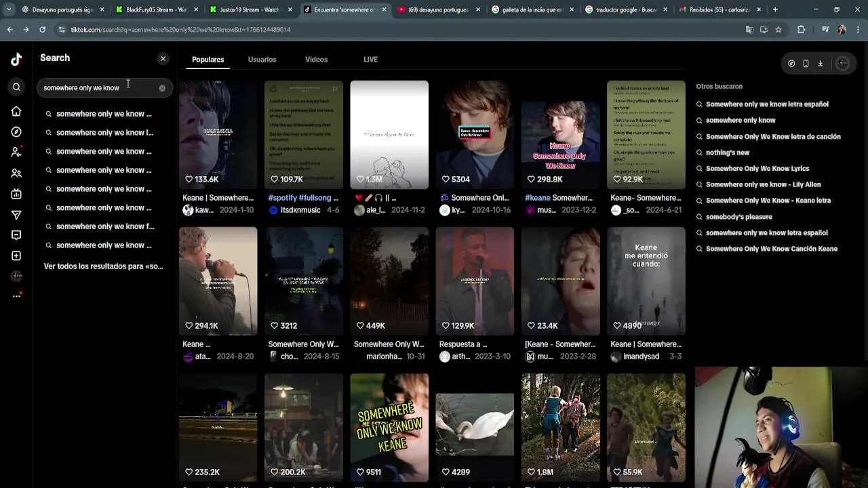
Task: Click the Upload plus icon in the sidebar
Action: (16, 256)
